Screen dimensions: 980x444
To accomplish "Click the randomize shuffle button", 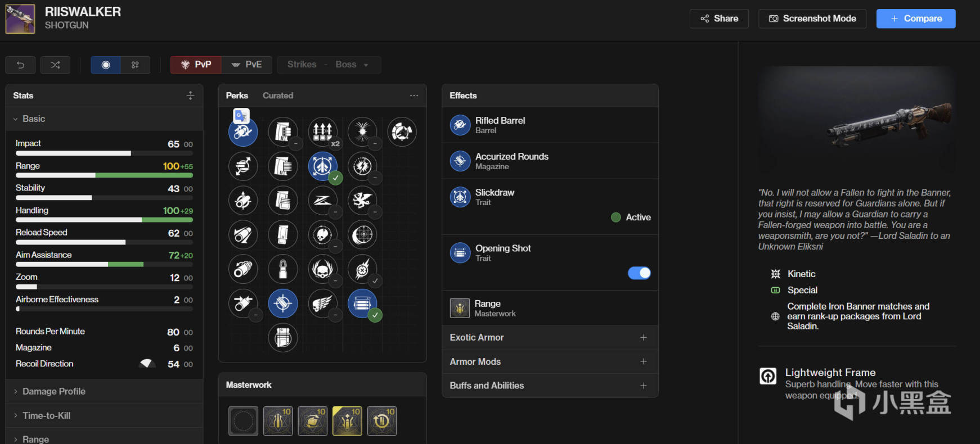I will click(55, 65).
